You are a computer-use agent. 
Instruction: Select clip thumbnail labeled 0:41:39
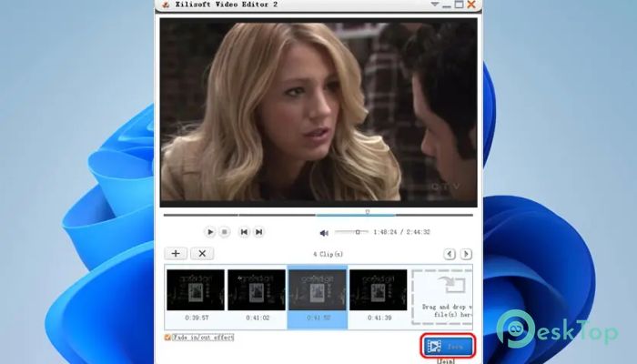pos(379,290)
